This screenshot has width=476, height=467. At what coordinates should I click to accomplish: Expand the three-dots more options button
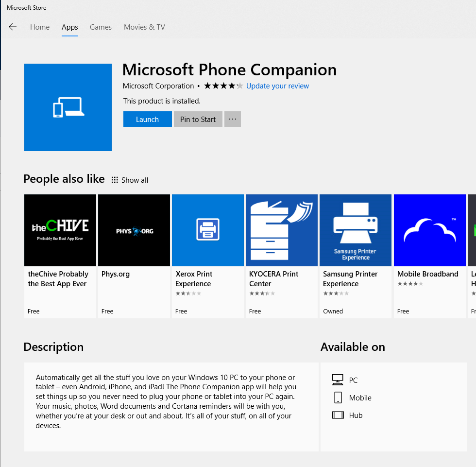tap(233, 119)
